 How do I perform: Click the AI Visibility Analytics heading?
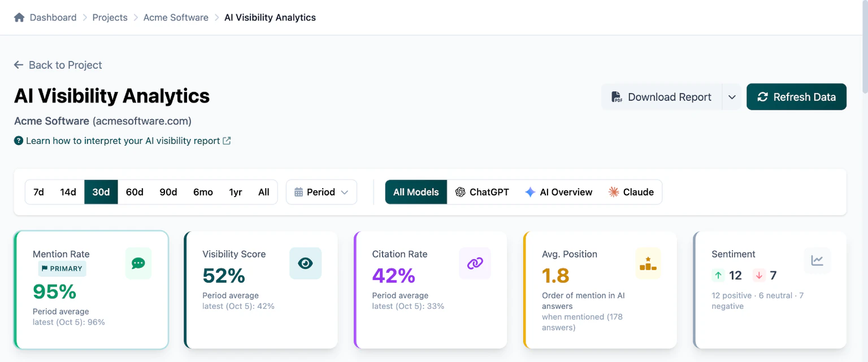[112, 96]
